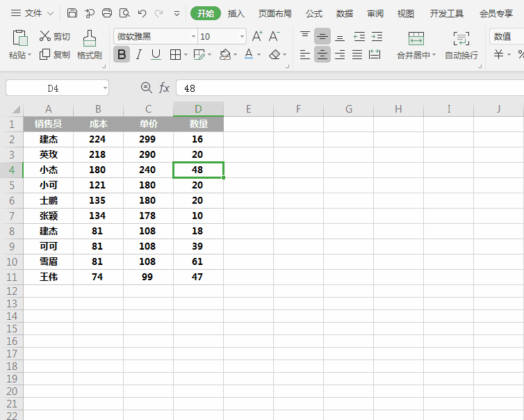Open Insert Function fx button
Image resolution: width=524 pixels, height=420 pixels.
(x=164, y=88)
